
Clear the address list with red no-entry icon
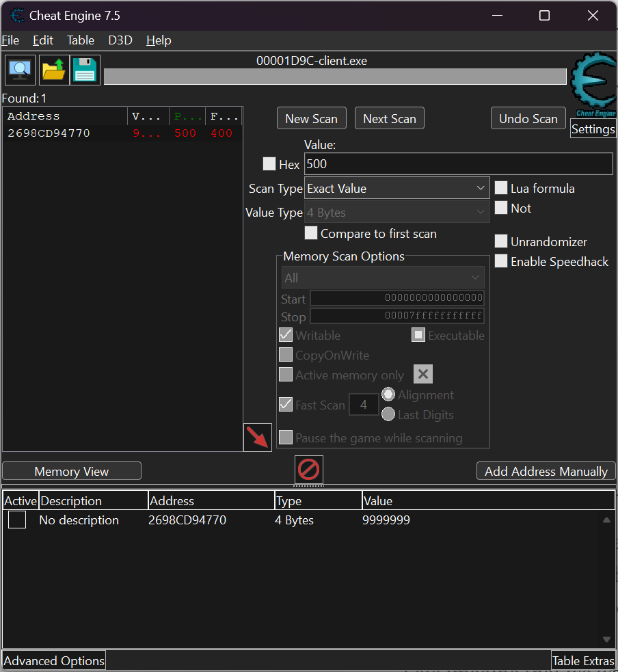point(308,469)
